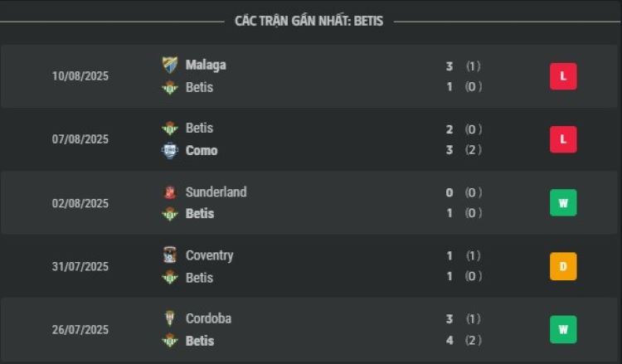Click the green W badge for the Cordoba match
The image size is (622, 364).
point(563,329)
